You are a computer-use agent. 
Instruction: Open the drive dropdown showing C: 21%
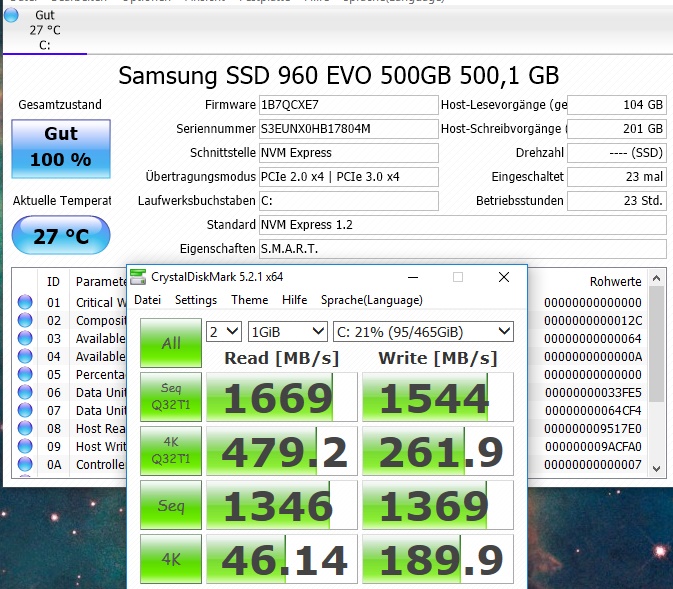423,332
